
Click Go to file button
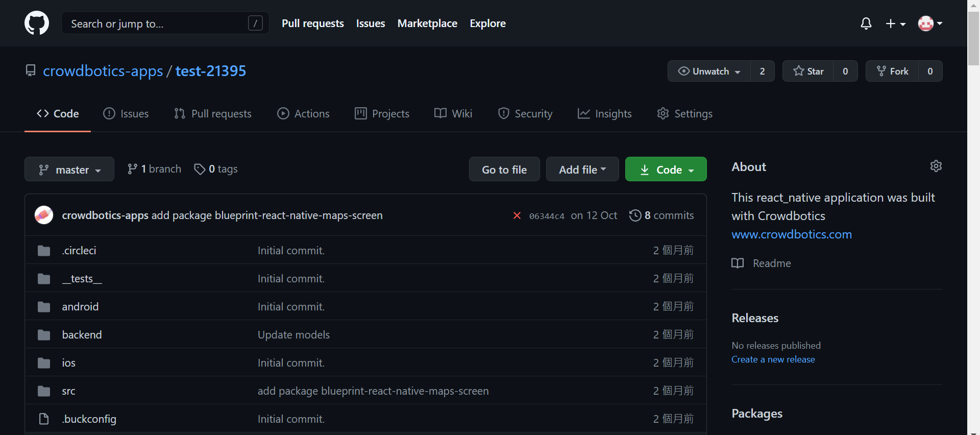(x=504, y=169)
